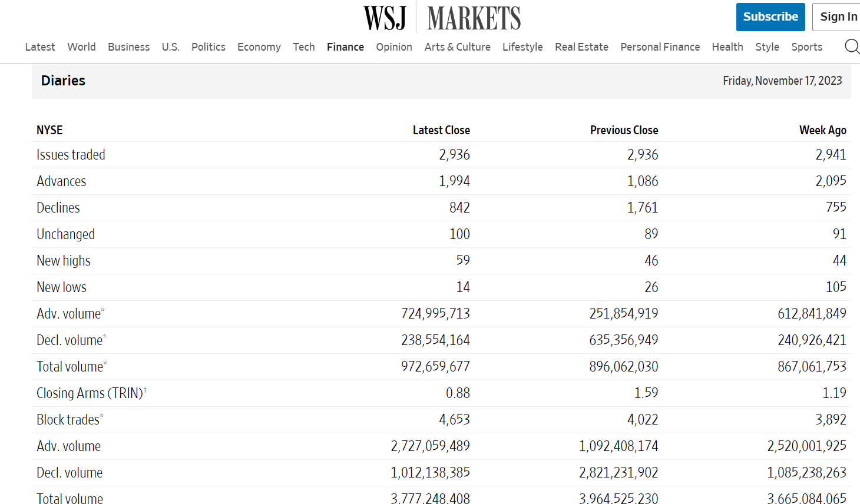This screenshot has height=504, width=860.
Task: Select the Declines row label
Action: click(58, 208)
